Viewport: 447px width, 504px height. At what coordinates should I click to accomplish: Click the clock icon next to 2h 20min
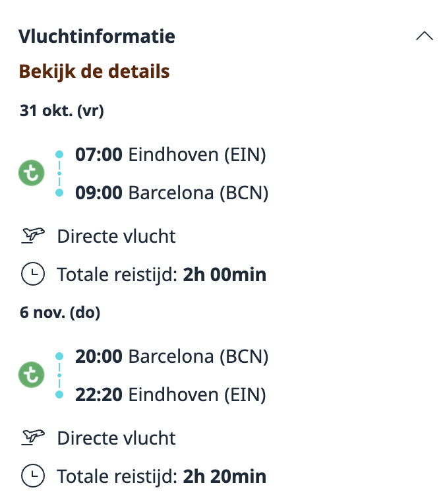pos(32,476)
